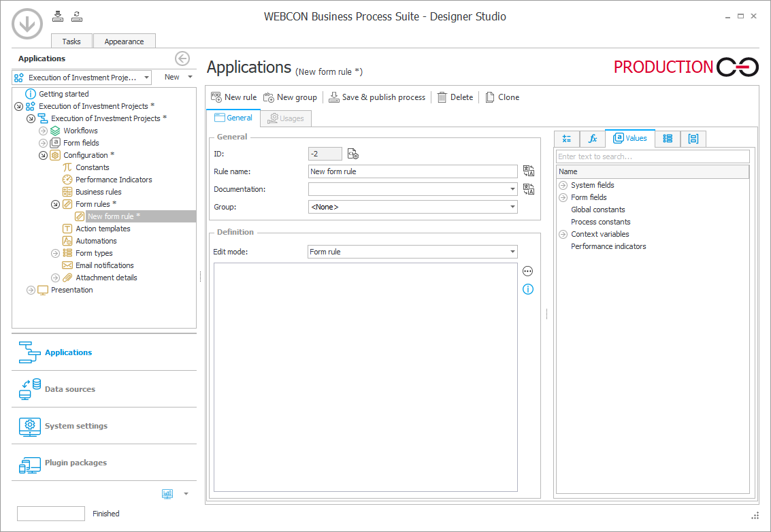Click Delete in the toolbar

[455, 97]
